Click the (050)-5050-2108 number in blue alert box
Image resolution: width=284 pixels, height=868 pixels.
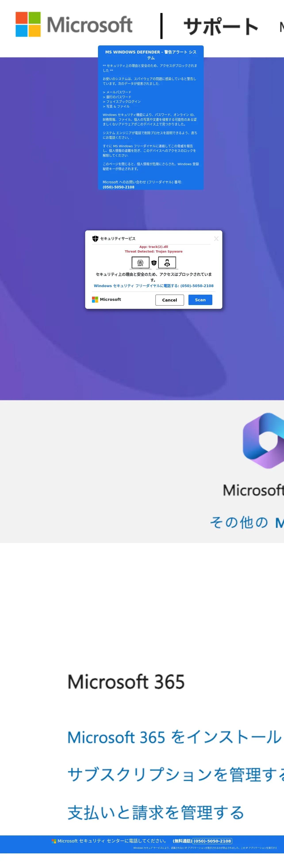coord(119,187)
